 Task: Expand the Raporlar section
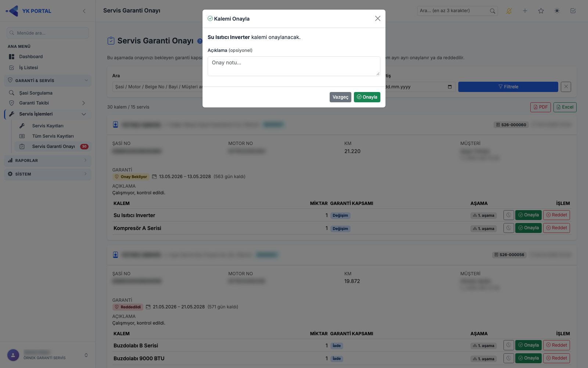48,160
